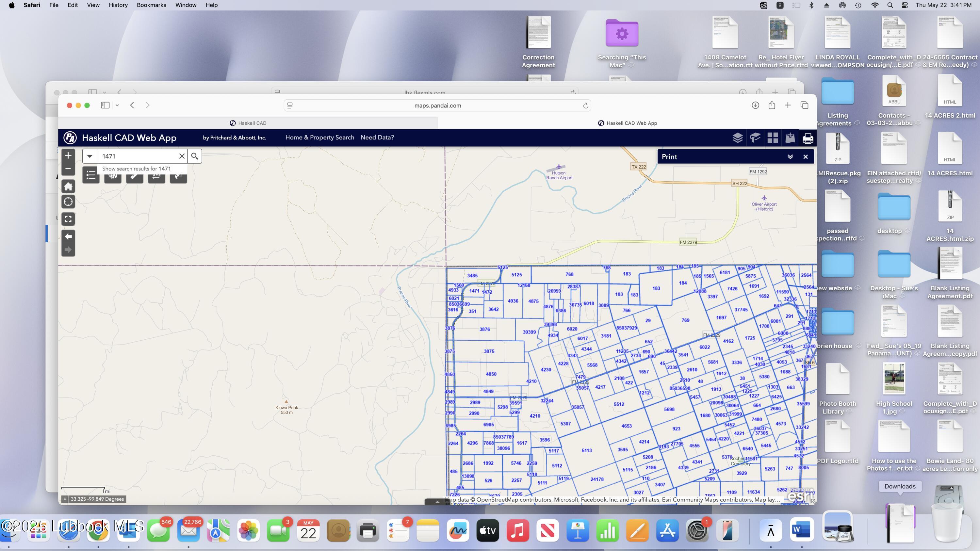The width and height of the screenshot is (980, 551).
Task: Click the Add Data map icon
Action: (x=790, y=138)
